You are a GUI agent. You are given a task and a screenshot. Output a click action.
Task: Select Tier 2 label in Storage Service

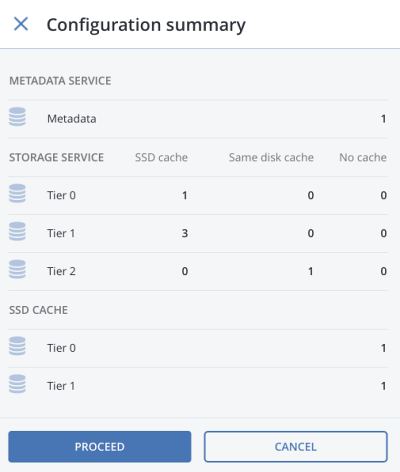(x=61, y=271)
